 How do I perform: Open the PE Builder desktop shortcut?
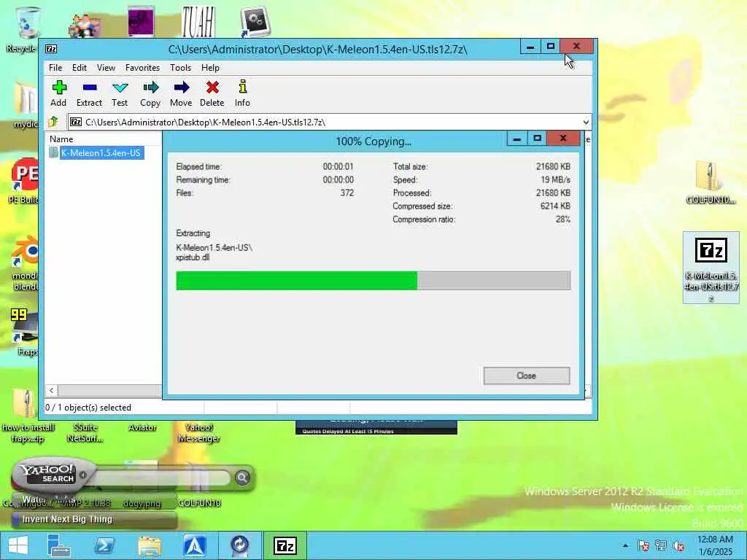click(x=24, y=181)
